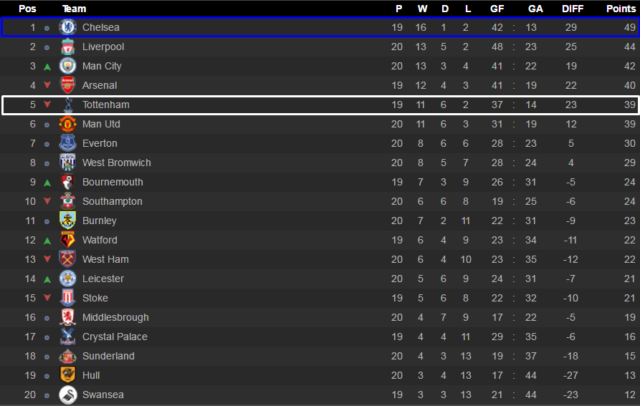Click the Middlesbrough team name
Image resolution: width=640 pixels, height=406 pixels.
[x=116, y=317]
